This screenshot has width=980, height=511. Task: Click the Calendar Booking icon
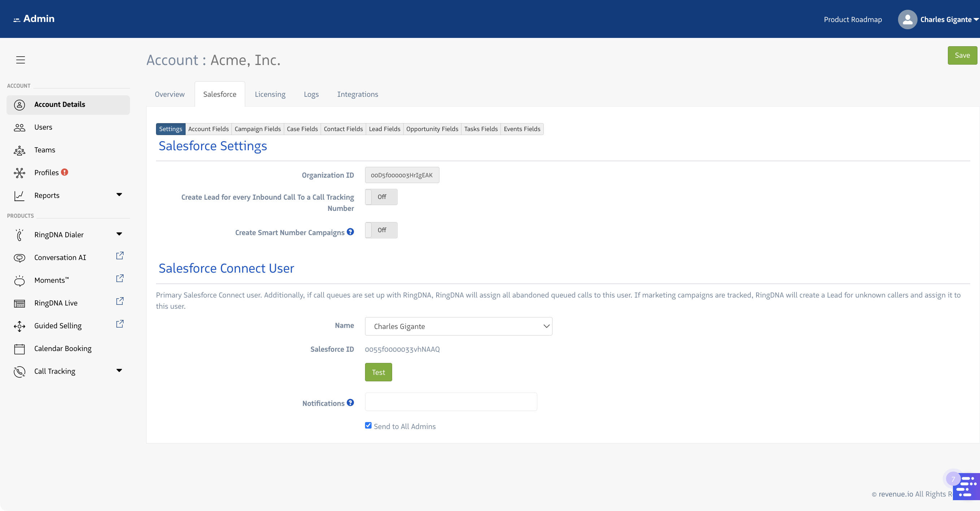(x=19, y=349)
